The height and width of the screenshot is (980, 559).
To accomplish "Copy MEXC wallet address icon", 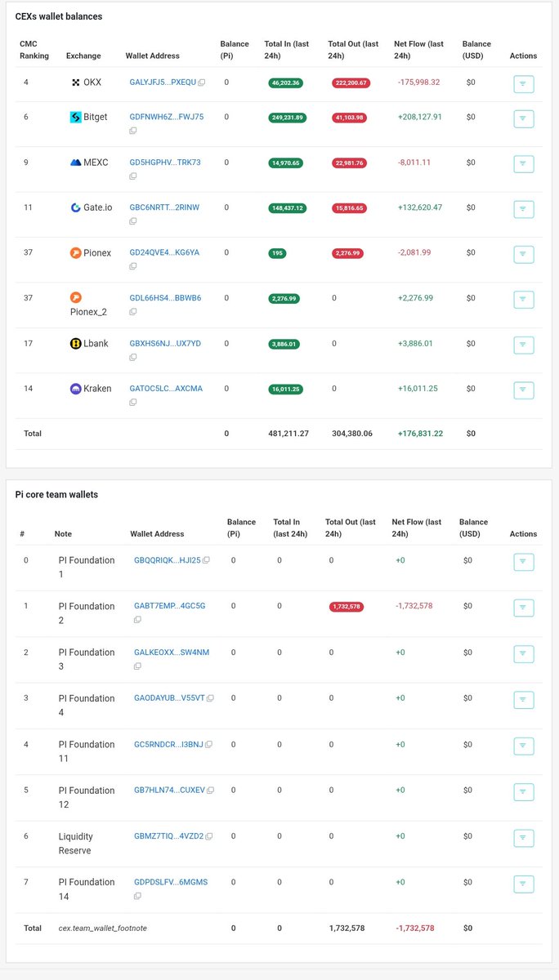I will pos(134,176).
